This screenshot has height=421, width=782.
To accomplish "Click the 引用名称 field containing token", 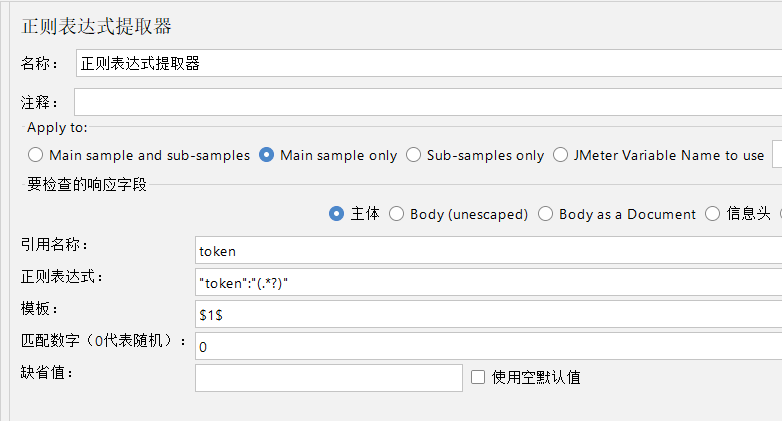I will coord(488,251).
